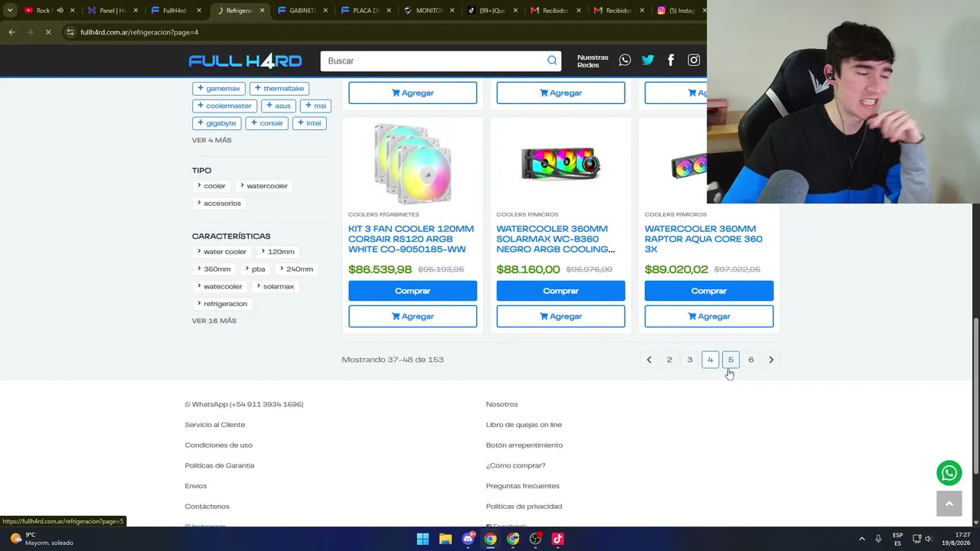The width and height of the screenshot is (980, 551).
Task: Switch to the GABINETE browser tab
Action: [x=302, y=11]
